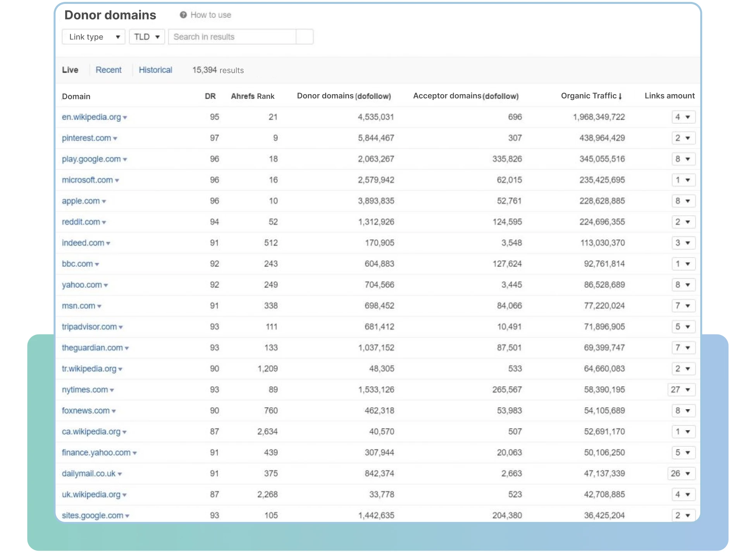
Task: Expand links amount dropdown for indeed.com
Action: [684, 243]
